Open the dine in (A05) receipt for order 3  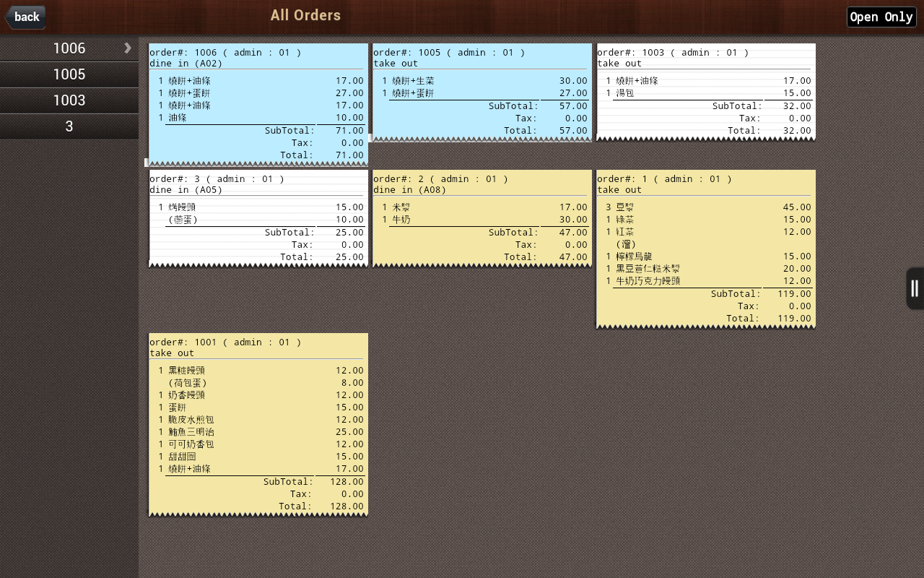point(258,217)
